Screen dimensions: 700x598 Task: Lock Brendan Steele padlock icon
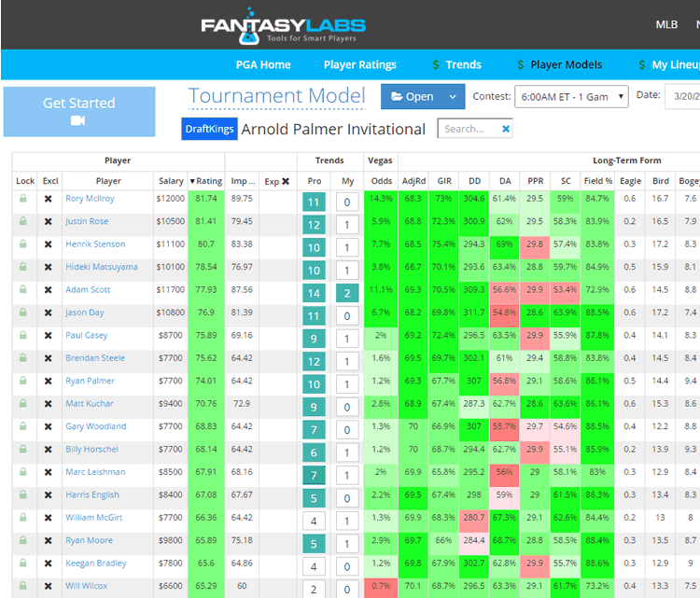(23, 357)
